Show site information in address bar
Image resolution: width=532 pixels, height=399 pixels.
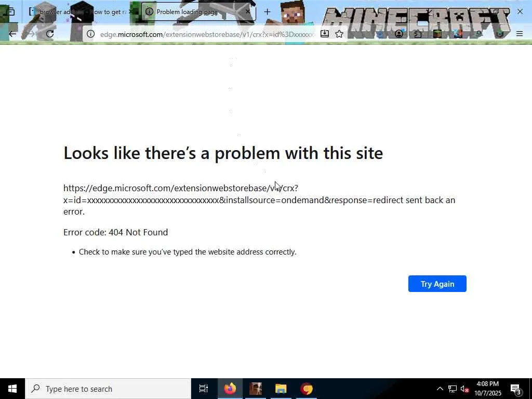[x=90, y=34]
